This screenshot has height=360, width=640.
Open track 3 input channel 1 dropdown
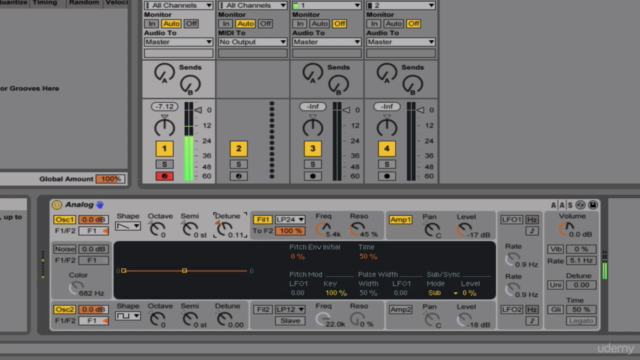(327, 5)
